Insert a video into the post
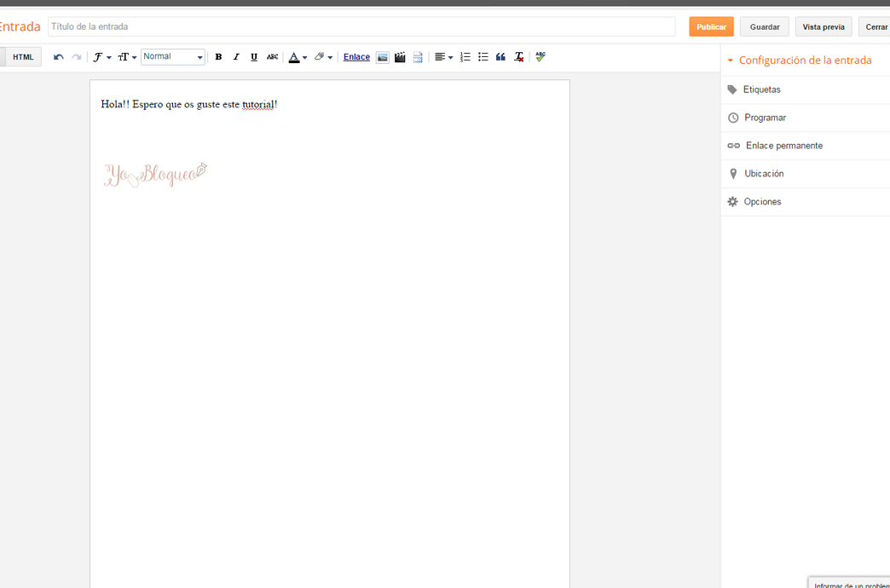This screenshot has width=890, height=588. 400,57
